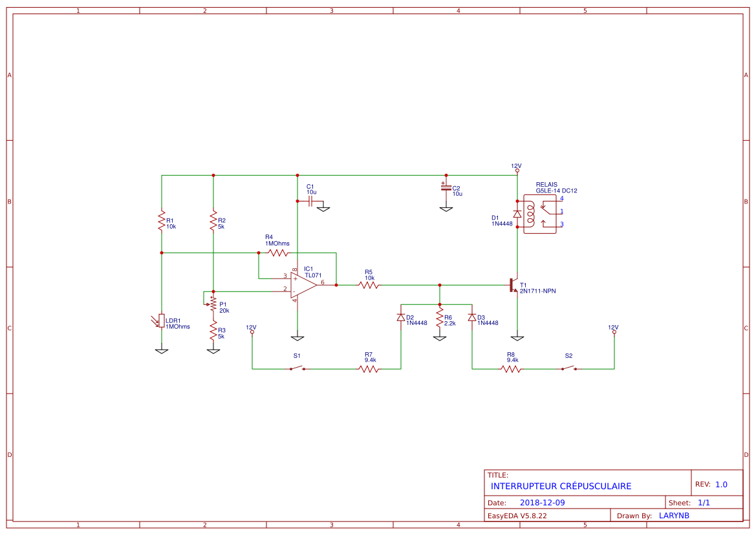Select the D2 diode symbol

click(401, 317)
